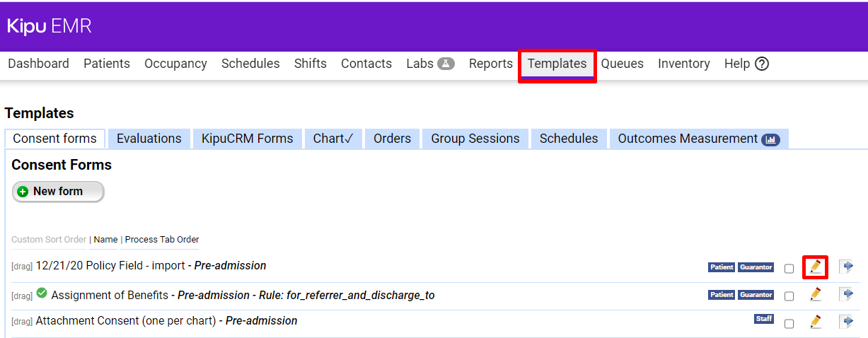The width and height of the screenshot is (868, 338).
Task: Click export arrow icon for Assignment of Benefits
Action: (846, 294)
